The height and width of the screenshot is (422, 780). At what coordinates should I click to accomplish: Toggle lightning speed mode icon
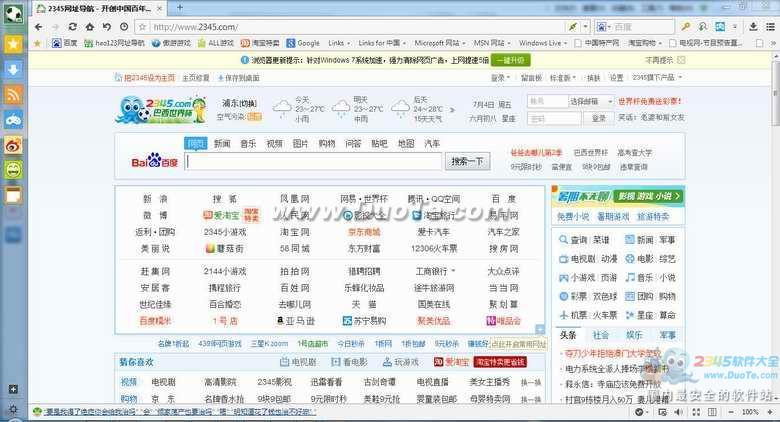click(573, 27)
